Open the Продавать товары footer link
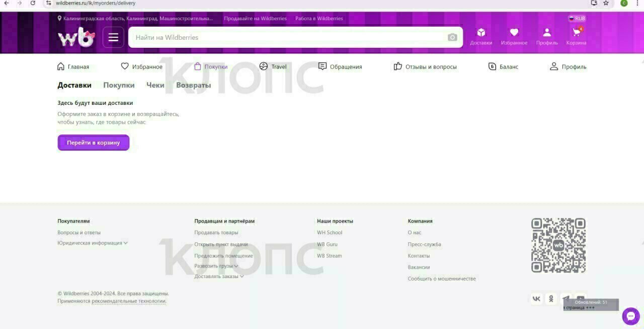This screenshot has height=329, width=644. tap(216, 233)
